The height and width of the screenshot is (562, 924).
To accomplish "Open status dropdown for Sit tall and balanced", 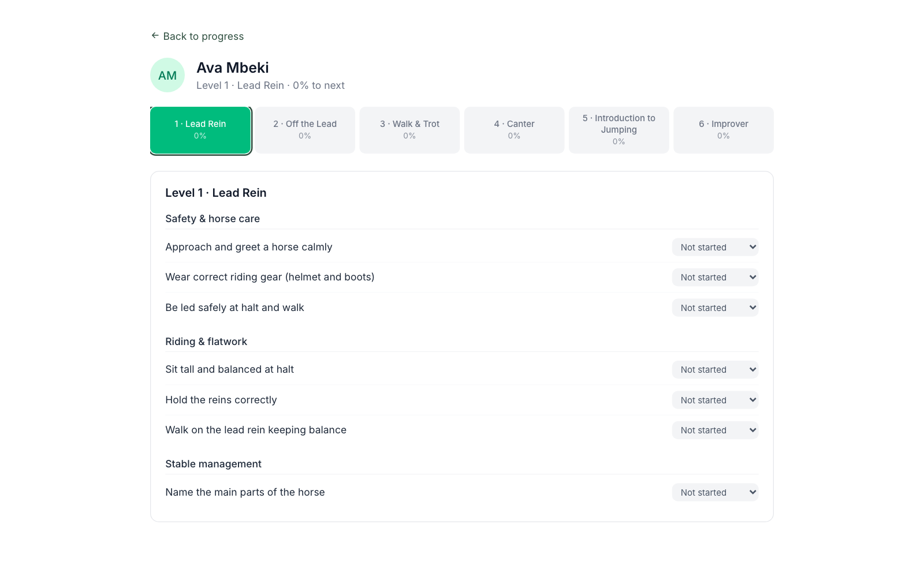I will click(715, 369).
